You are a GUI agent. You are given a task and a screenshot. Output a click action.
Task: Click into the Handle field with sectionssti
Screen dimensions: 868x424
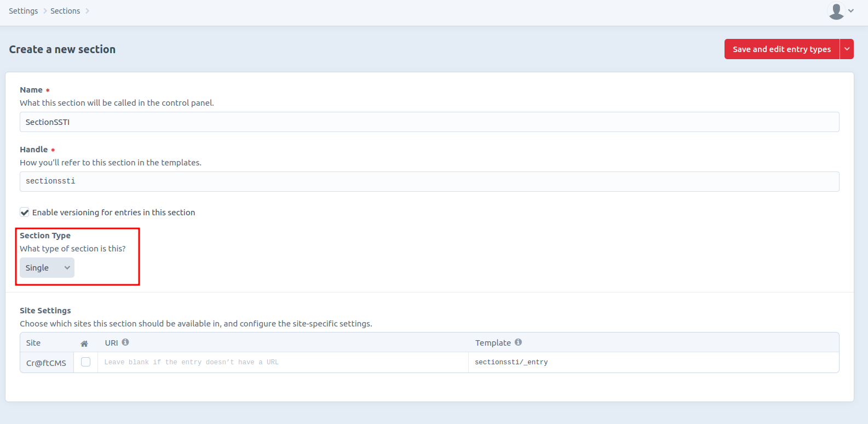[429, 181]
